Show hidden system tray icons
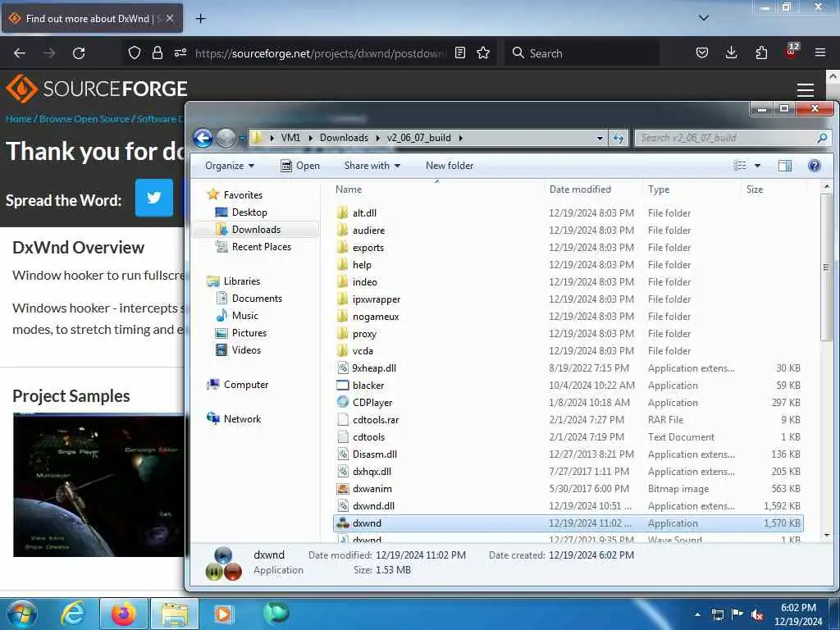Screen dimensions: 840x630 coord(697,614)
